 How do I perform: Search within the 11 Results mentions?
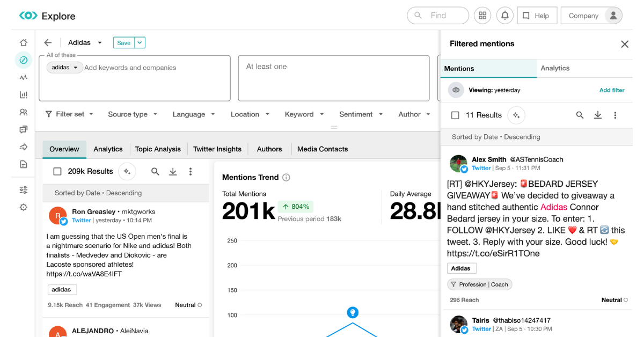pos(580,115)
